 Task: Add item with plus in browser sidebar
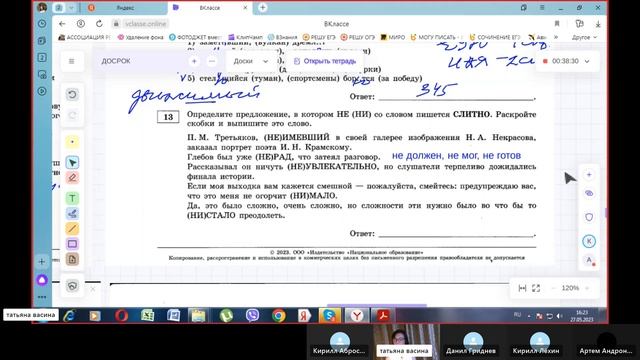42,261
